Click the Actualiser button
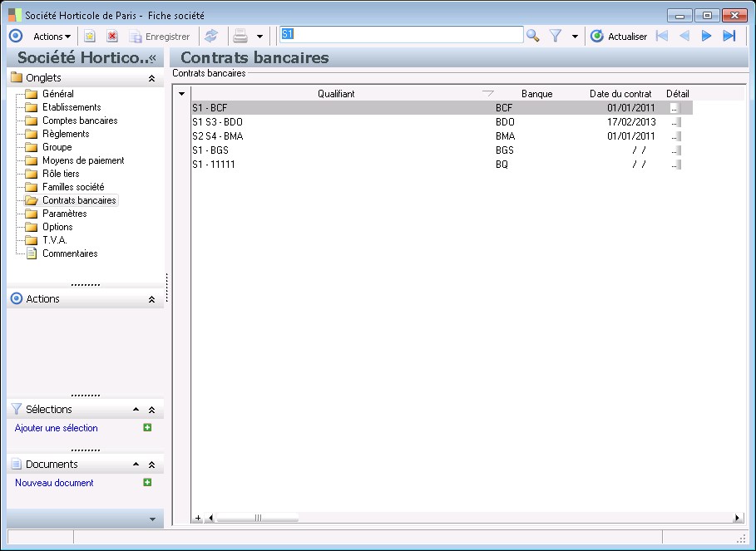 619,36
